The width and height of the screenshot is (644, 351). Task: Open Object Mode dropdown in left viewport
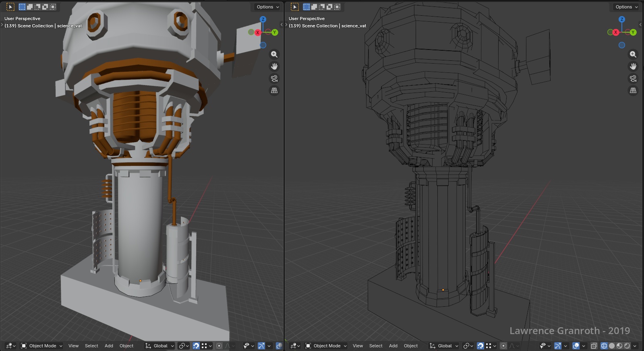[42, 346]
